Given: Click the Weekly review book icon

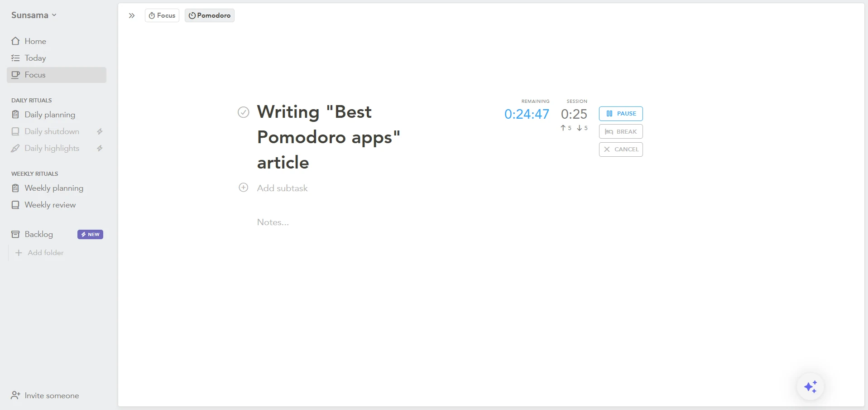Looking at the screenshot, I should [x=15, y=205].
